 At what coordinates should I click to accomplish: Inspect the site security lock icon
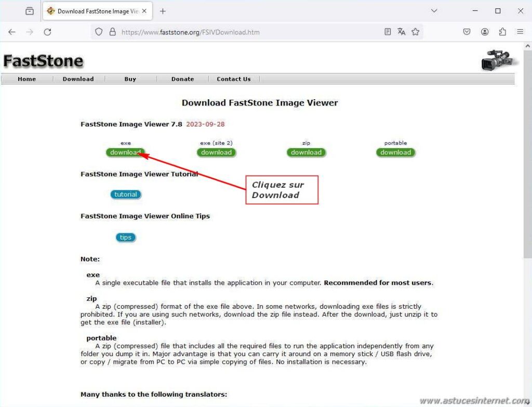(x=112, y=32)
